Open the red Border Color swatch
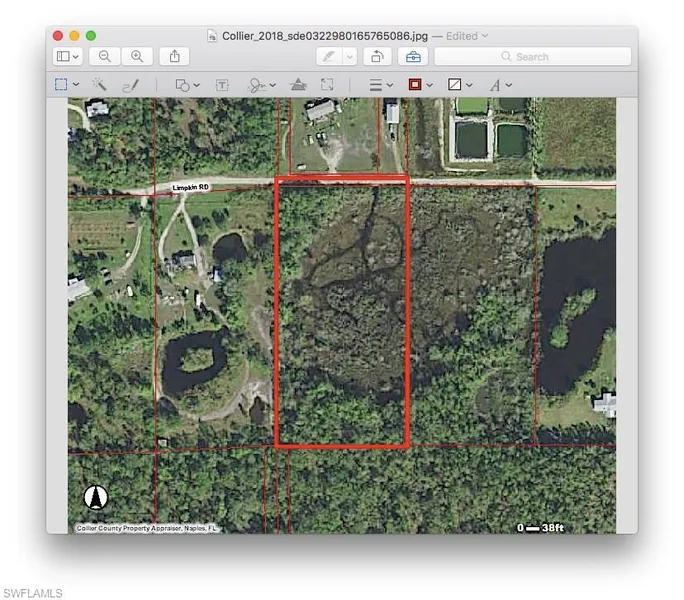This screenshot has width=684, height=600. pyautogui.click(x=420, y=86)
